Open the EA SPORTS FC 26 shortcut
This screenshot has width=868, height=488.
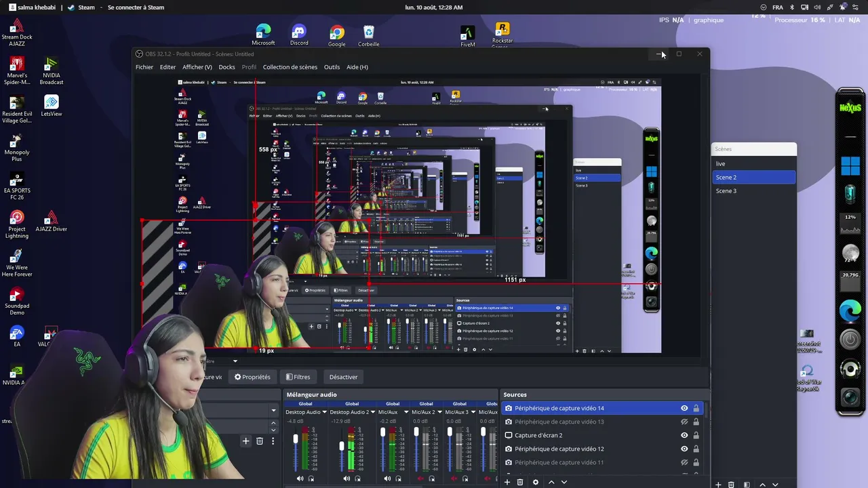[x=17, y=186]
